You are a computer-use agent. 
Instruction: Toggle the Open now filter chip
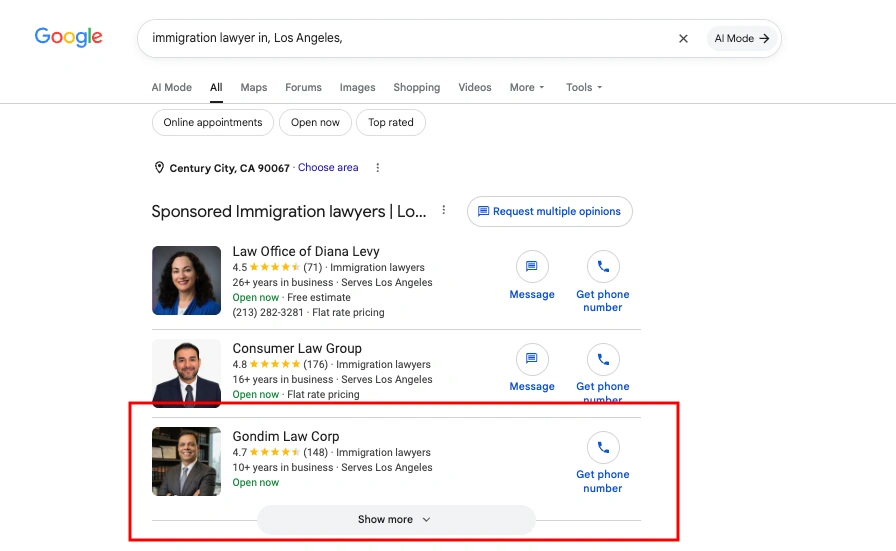pyautogui.click(x=315, y=122)
